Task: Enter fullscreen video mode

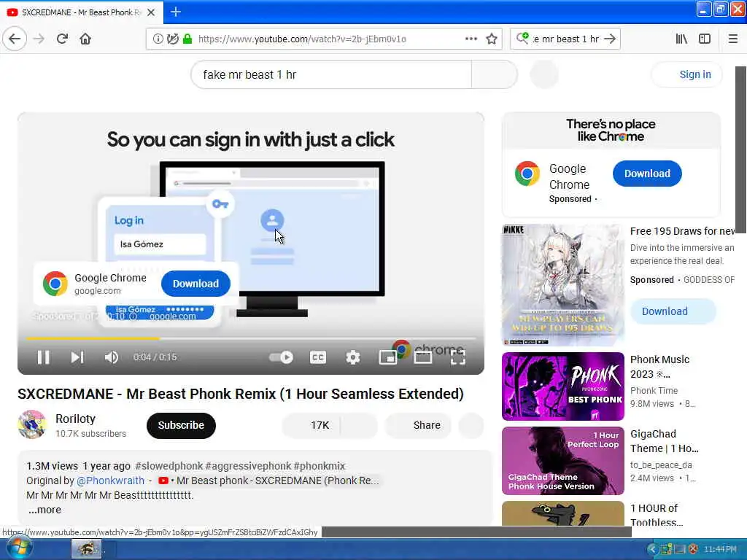Action: pyautogui.click(x=458, y=357)
